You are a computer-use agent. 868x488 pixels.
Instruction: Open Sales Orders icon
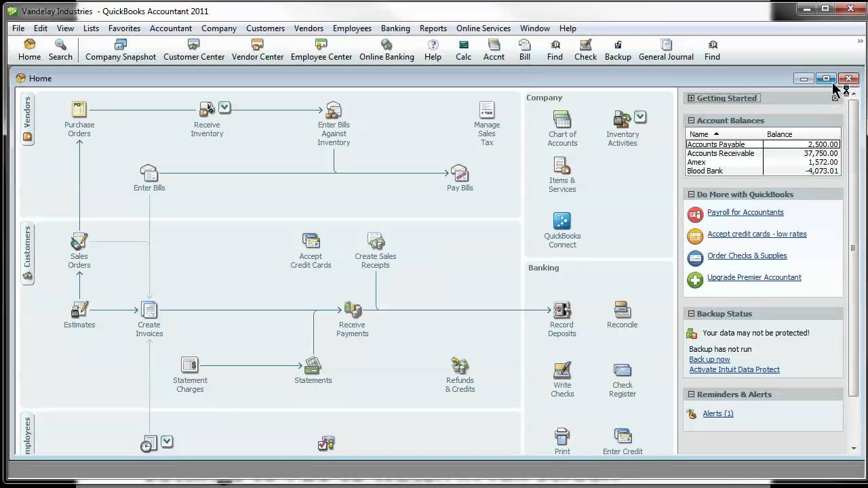(79, 241)
